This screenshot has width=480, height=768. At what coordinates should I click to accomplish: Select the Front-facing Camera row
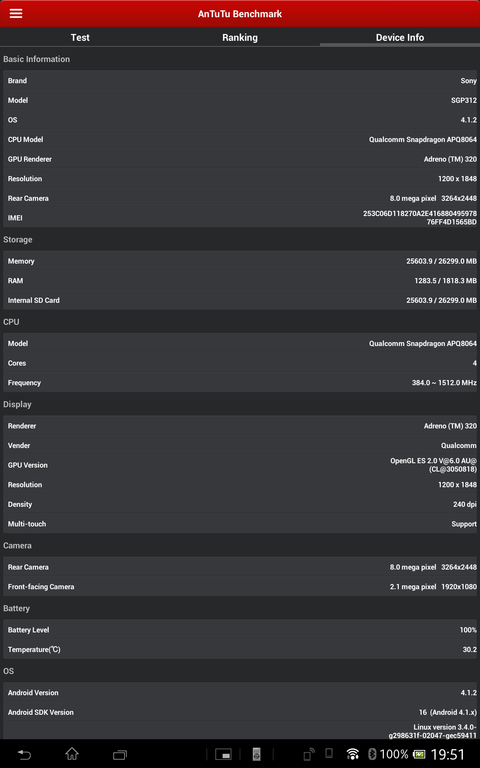(x=240, y=586)
